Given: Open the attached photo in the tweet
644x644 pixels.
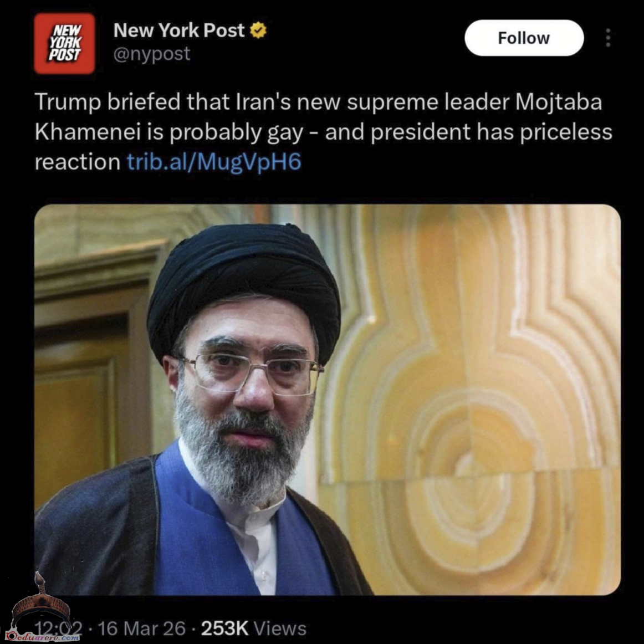Looking at the screenshot, I should 328,399.
